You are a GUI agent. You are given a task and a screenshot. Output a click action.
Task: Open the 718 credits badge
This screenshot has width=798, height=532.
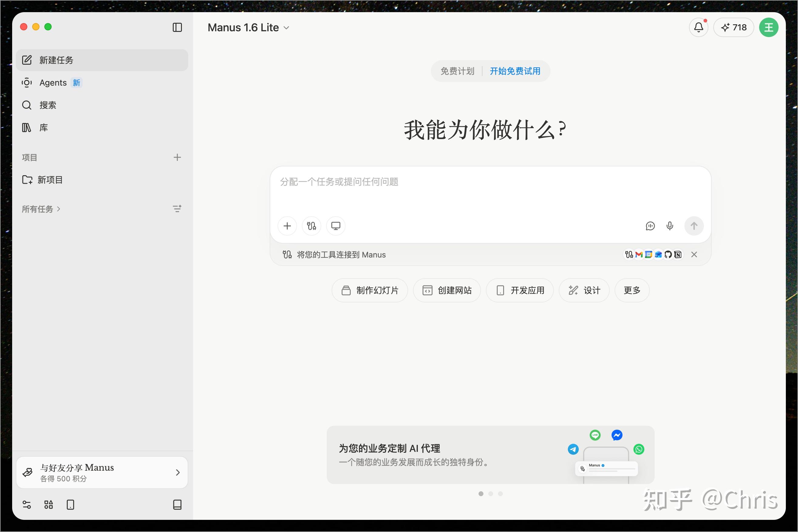[734, 28]
